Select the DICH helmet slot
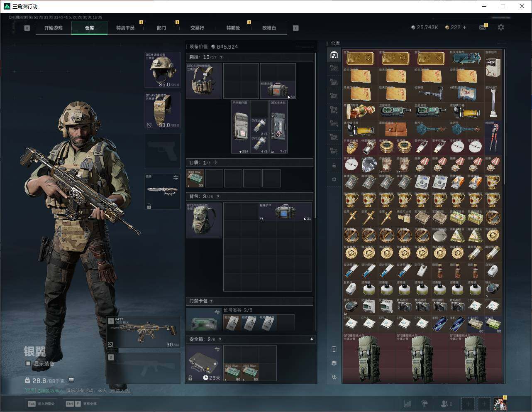532x412 pixels. (x=162, y=70)
